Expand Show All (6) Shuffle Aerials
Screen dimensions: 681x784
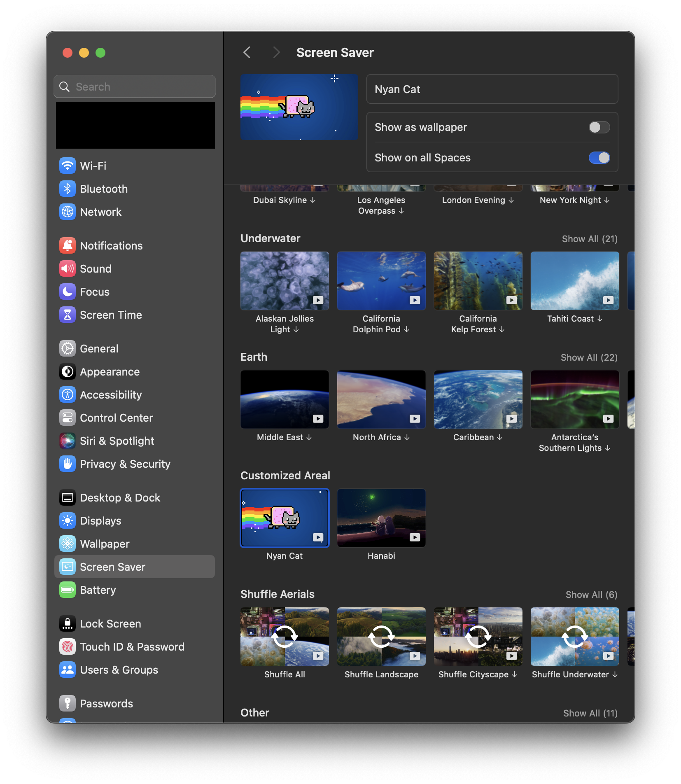[x=591, y=595]
